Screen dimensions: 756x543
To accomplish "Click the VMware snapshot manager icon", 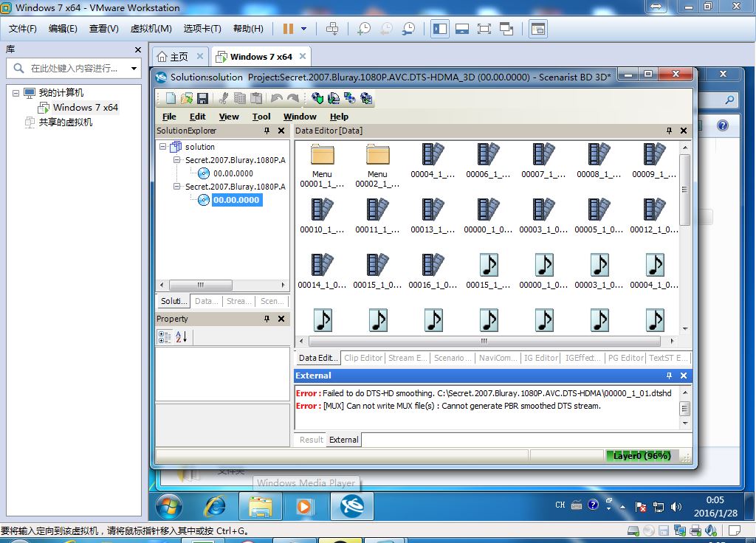I will (408, 29).
